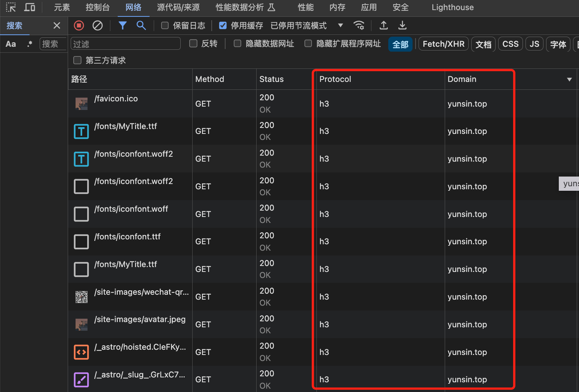This screenshot has width=579, height=392.
Task: Import HAR file with upload icon
Action: [384, 25]
